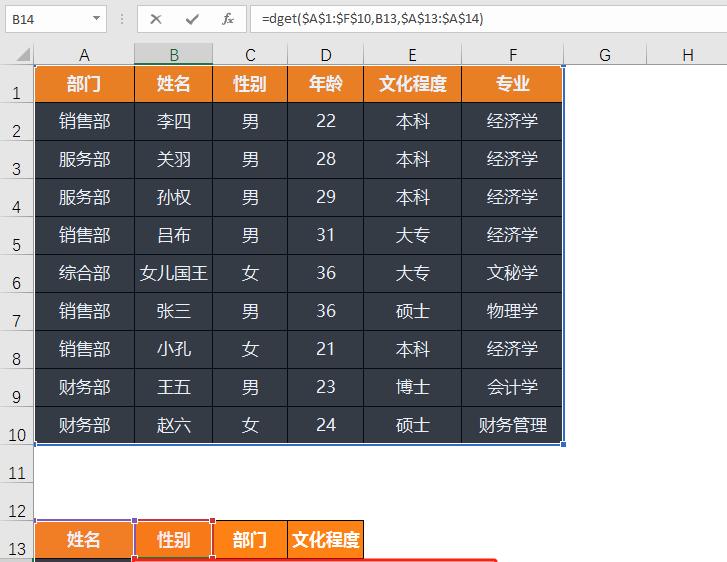This screenshot has width=727, height=562.
Task: Select row 1 header
Action: 17,84
